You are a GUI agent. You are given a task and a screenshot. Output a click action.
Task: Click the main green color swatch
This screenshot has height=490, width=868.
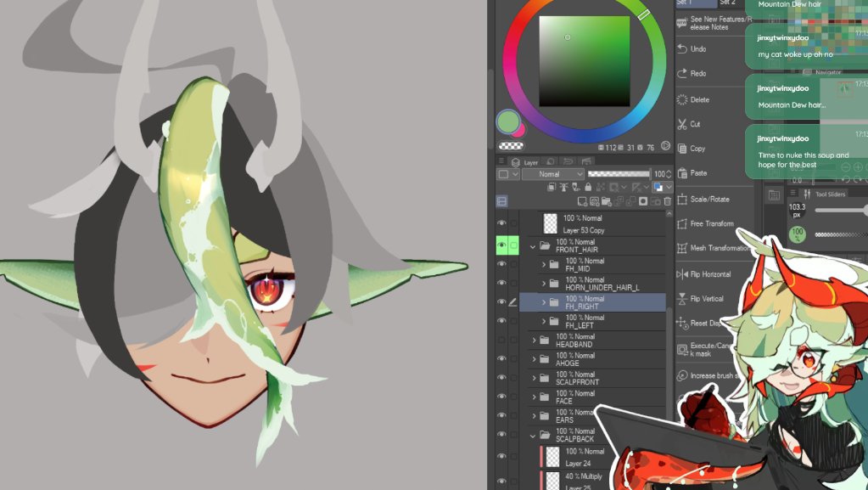click(507, 121)
